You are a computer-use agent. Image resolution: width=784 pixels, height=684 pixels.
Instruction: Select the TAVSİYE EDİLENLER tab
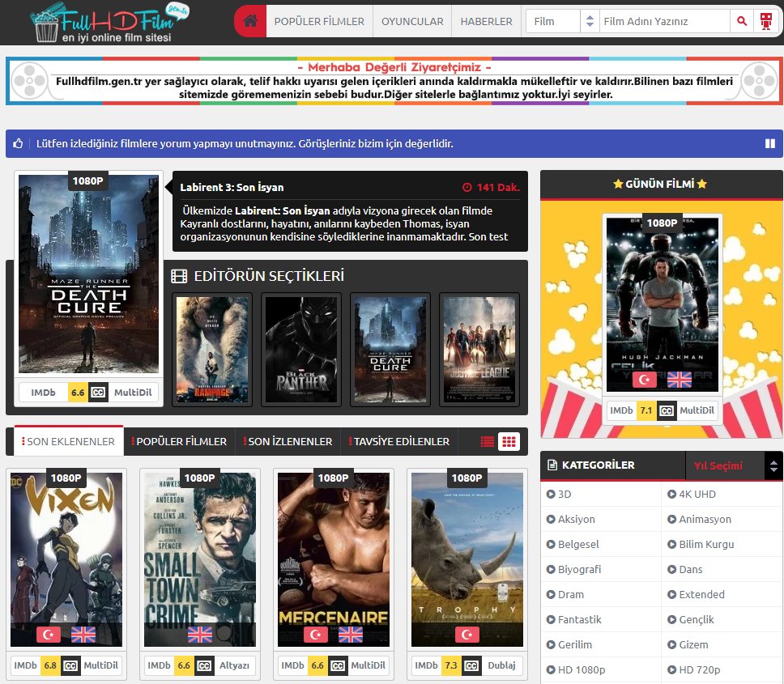(399, 441)
